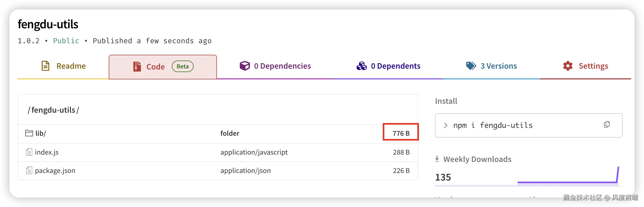
Task: Copy the npm install command
Action: coord(607,124)
